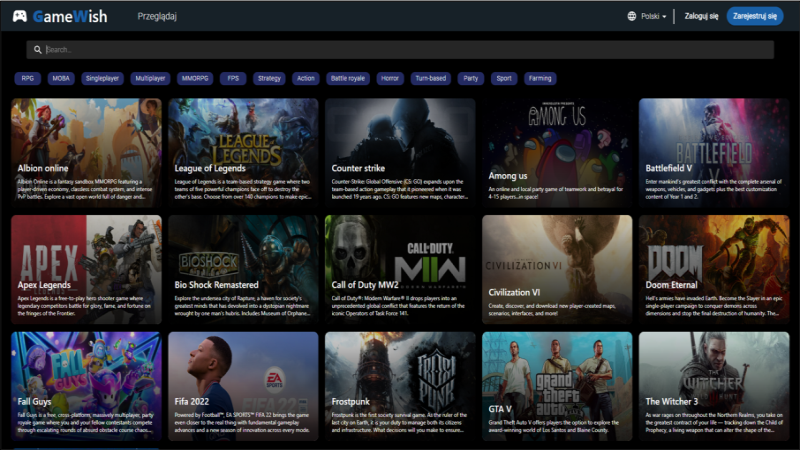The width and height of the screenshot is (800, 450).
Task: Open the Among us game card
Action: [557, 153]
